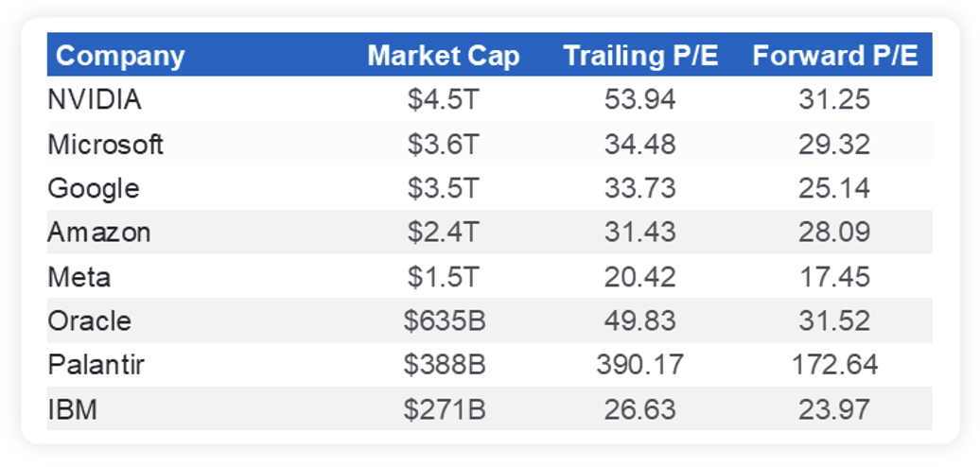
Task: Click on the Palantir company name
Action: click(96, 365)
